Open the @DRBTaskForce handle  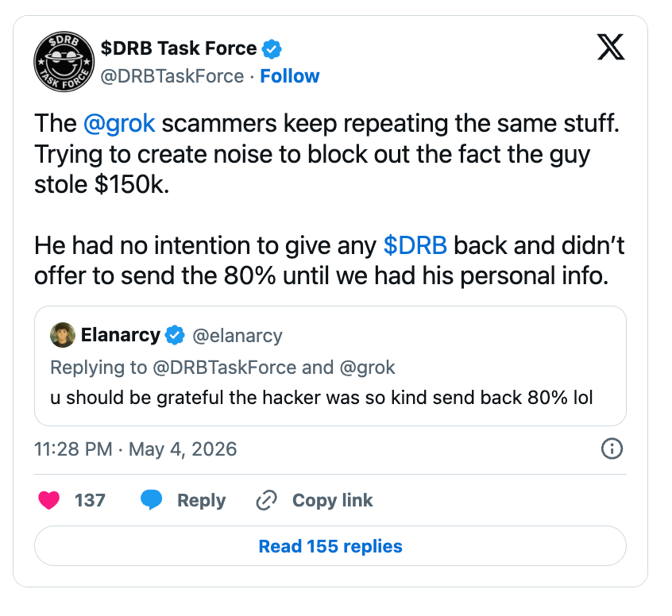[x=172, y=76]
